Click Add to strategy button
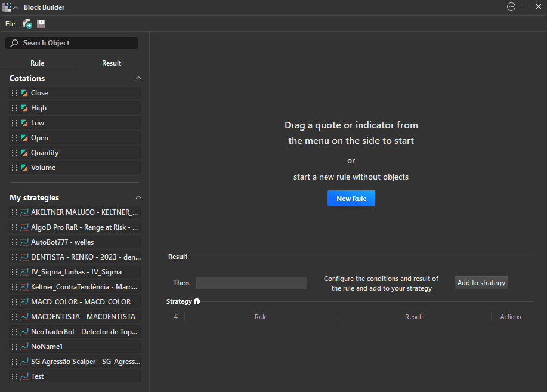The height and width of the screenshot is (392, 547). tap(481, 283)
